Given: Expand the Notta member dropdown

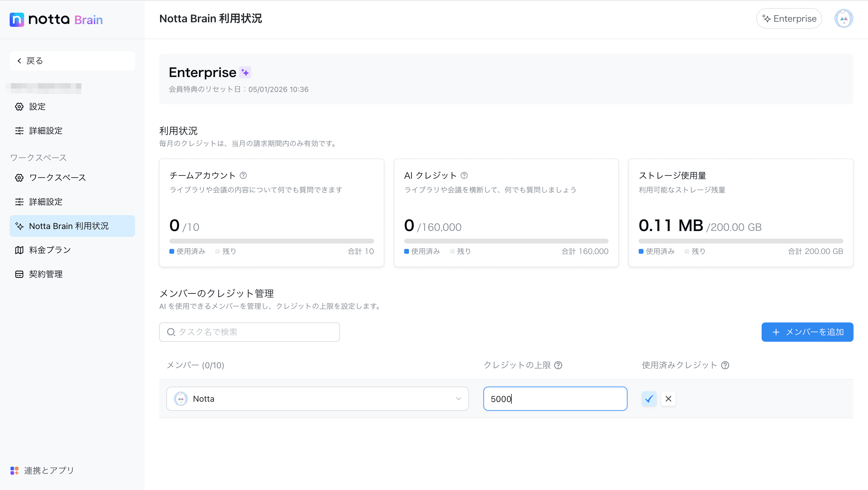Looking at the screenshot, I should coord(317,399).
